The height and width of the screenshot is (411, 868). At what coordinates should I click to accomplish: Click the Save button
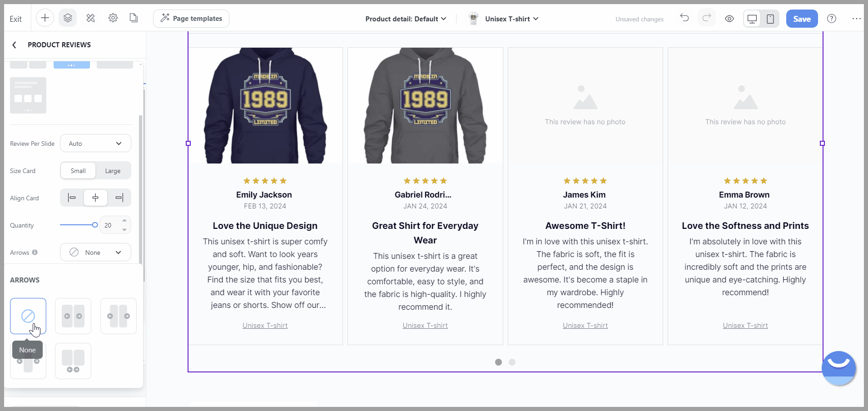pos(802,19)
